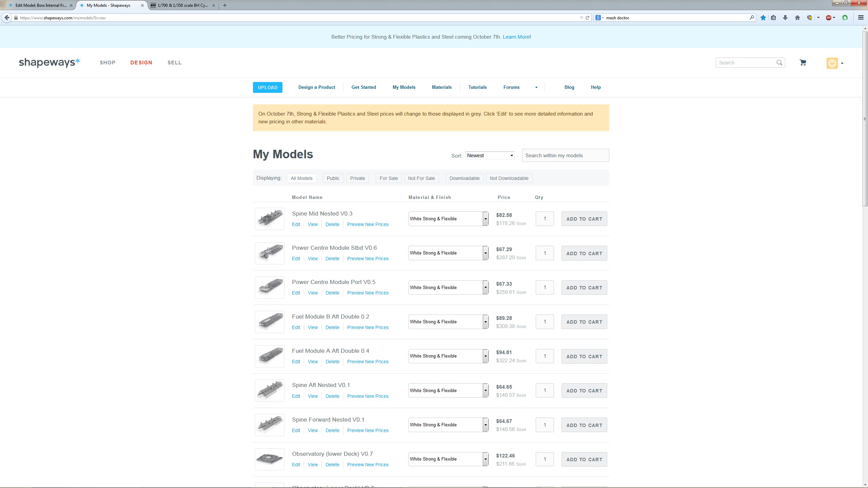Filter models by Downloadable
The image size is (868, 488).
[x=465, y=178]
